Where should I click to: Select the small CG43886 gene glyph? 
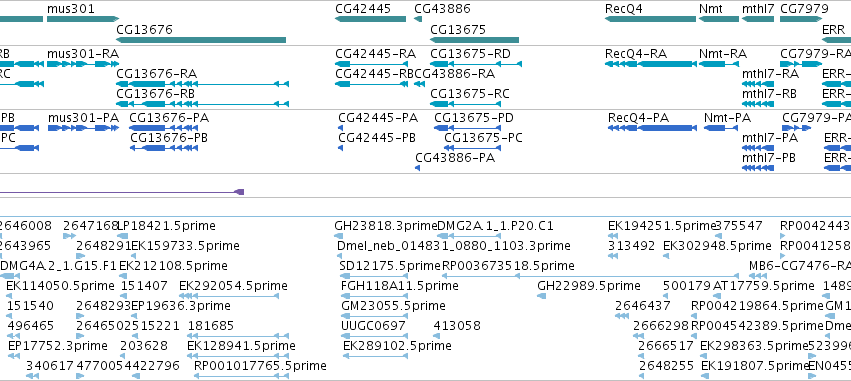[418, 19]
